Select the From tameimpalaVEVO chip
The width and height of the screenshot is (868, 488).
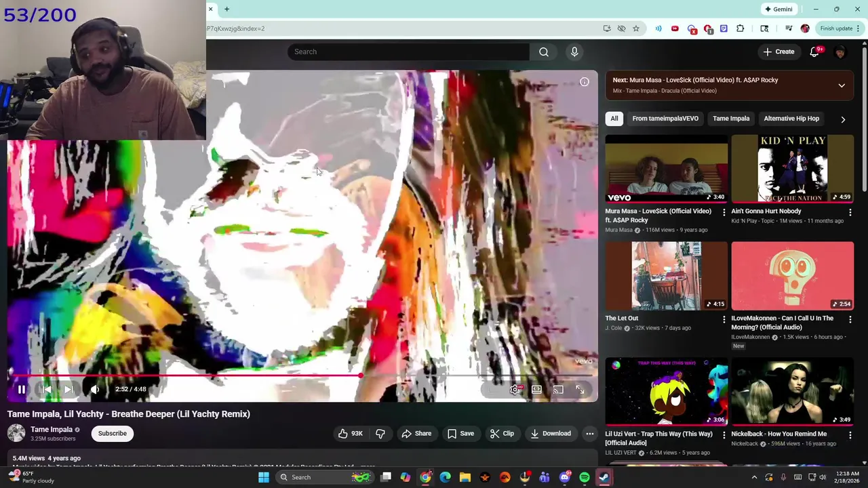tap(665, 119)
